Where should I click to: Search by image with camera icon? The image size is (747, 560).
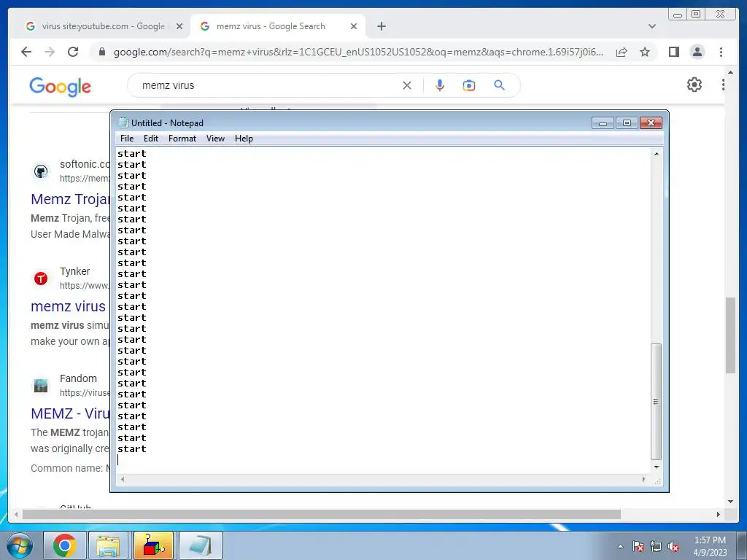coord(469,85)
